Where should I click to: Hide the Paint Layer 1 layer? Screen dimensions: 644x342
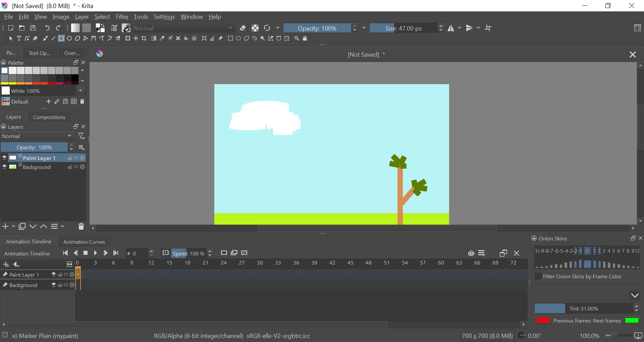[4, 158]
